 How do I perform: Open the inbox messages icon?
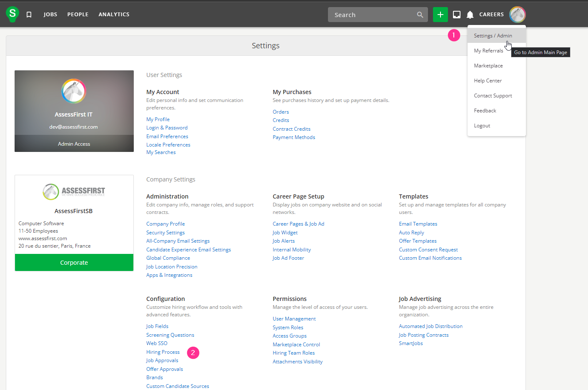pos(457,15)
